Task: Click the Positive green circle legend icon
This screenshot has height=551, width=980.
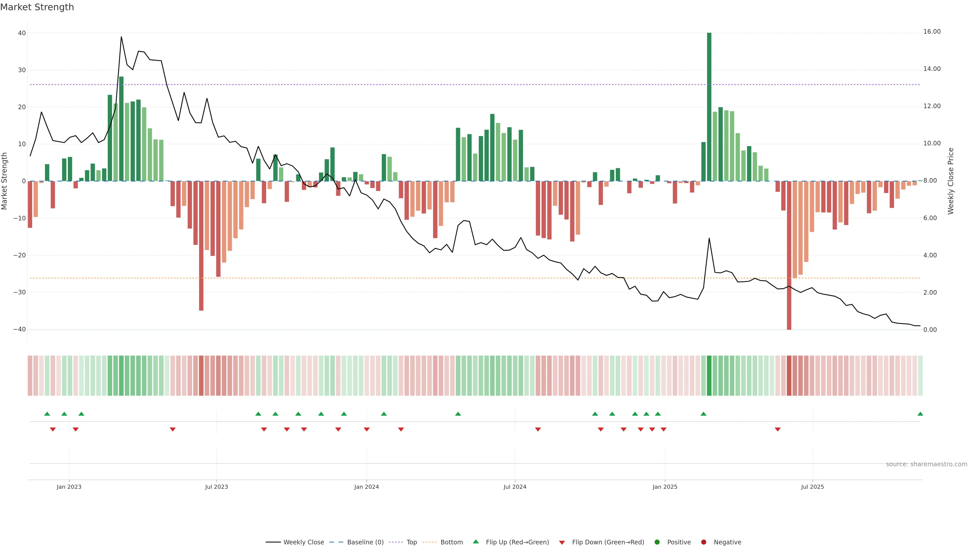Action: (657, 542)
